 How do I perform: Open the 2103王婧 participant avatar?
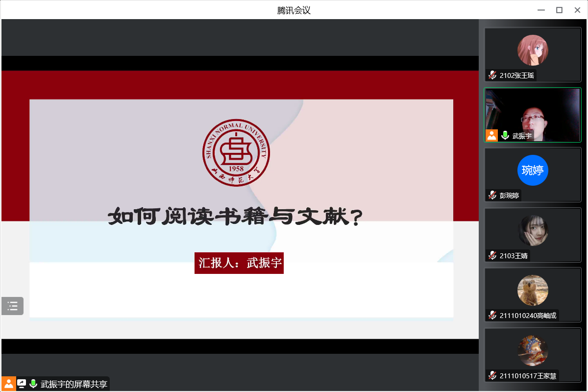[533, 230]
